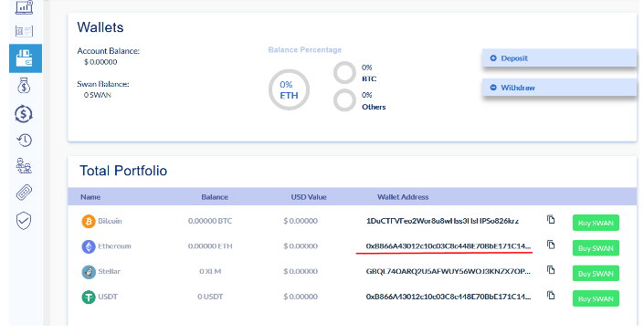Click the 0 USDT balance
Image resolution: width=644 pixels, height=334 pixels.
pos(210,297)
